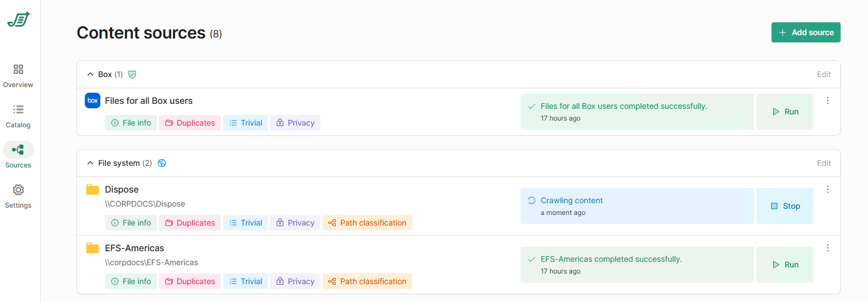The width and height of the screenshot is (868, 302).
Task: Click the Path classification tag on Dispose
Action: pos(367,223)
